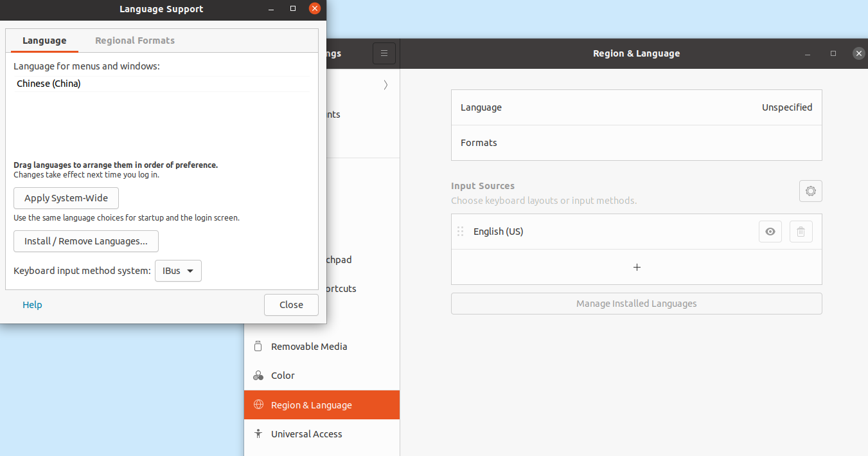Remove English (US) input source trash icon
This screenshot has width=868, height=456.
(x=801, y=232)
